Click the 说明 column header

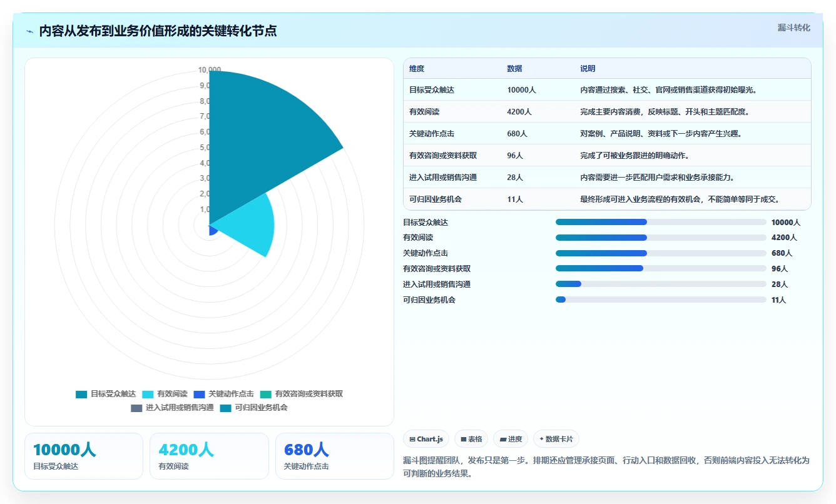tap(588, 69)
